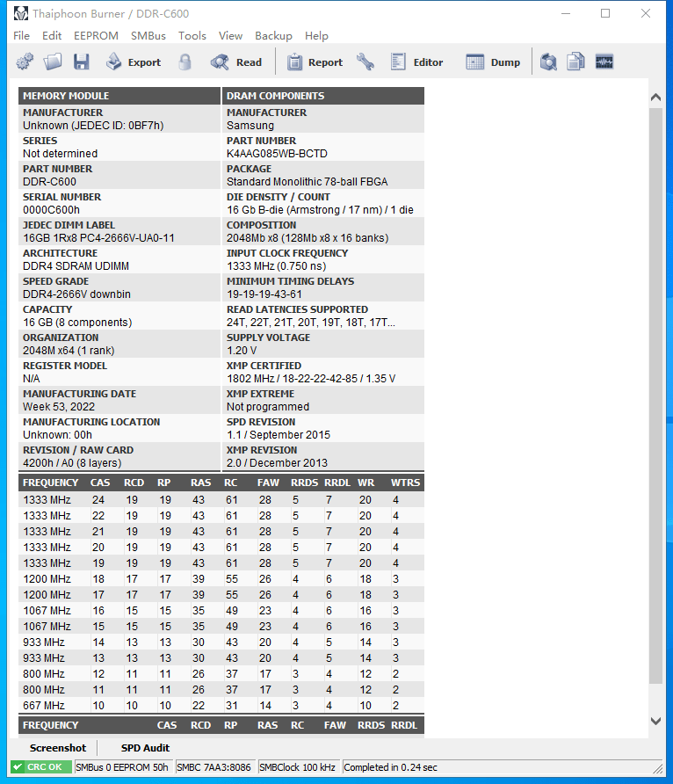Screen dimensions: 673x784
Task: Click the vertical scrollbar thumb
Action: point(656,396)
